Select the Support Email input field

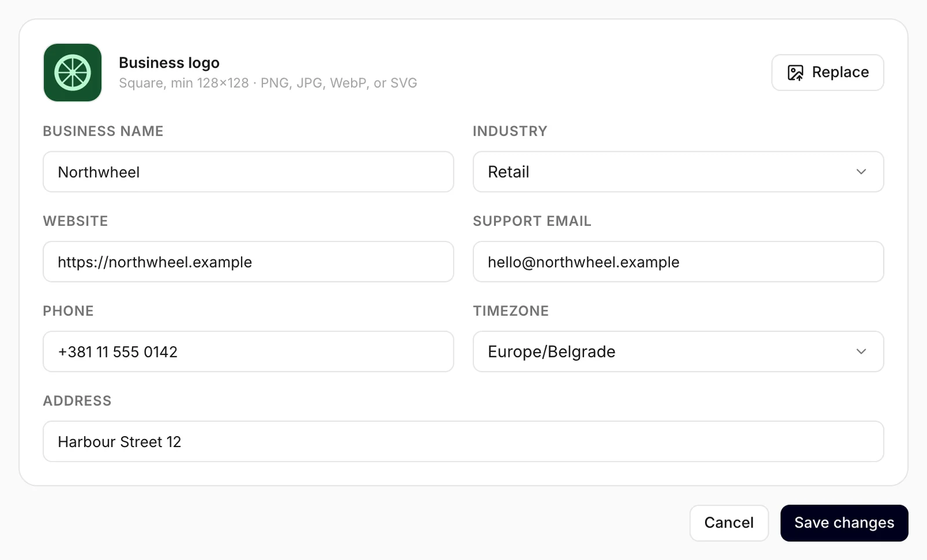[x=678, y=262]
